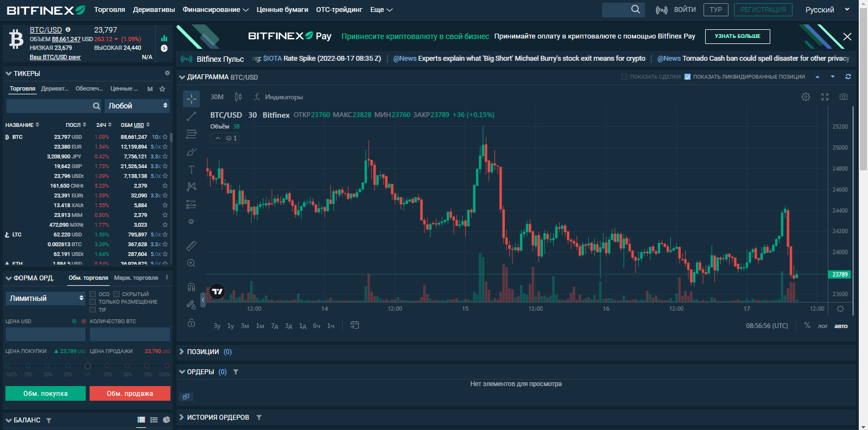Viewport: 868px width, 430px height.
Task: Select the text annotation tool
Action: [x=191, y=169]
